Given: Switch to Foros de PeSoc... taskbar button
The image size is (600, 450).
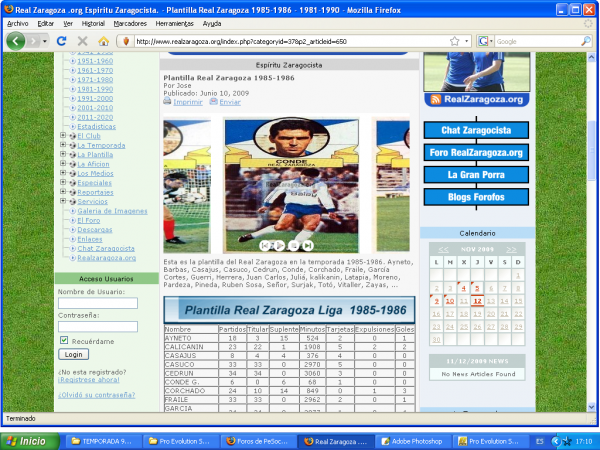Looking at the screenshot, I should [x=258, y=441].
